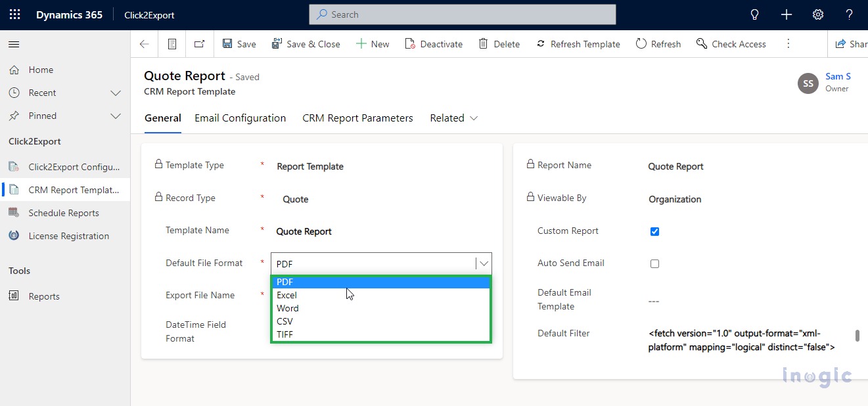Go back using the arrow icon
This screenshot has width=868, height=406.
tap(145, 44)
